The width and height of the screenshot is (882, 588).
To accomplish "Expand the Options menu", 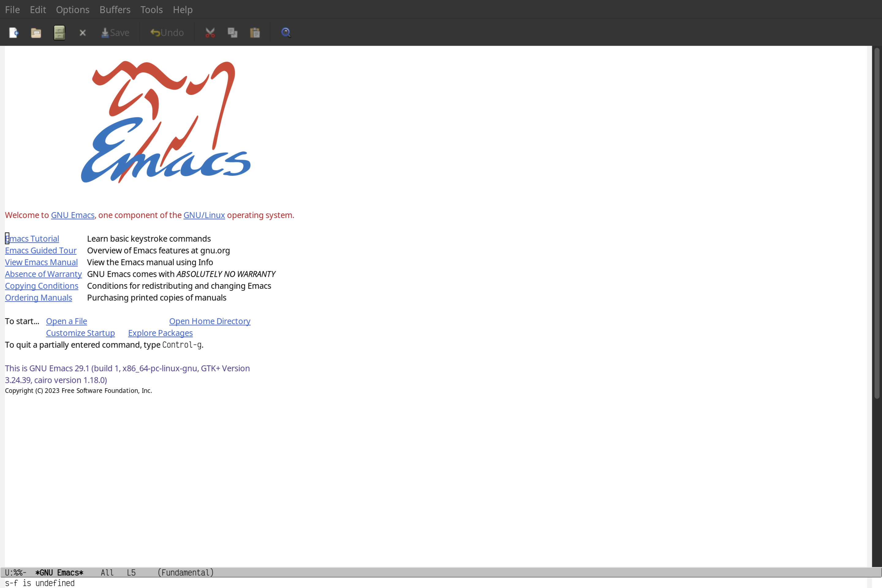I will pos(72,9).
